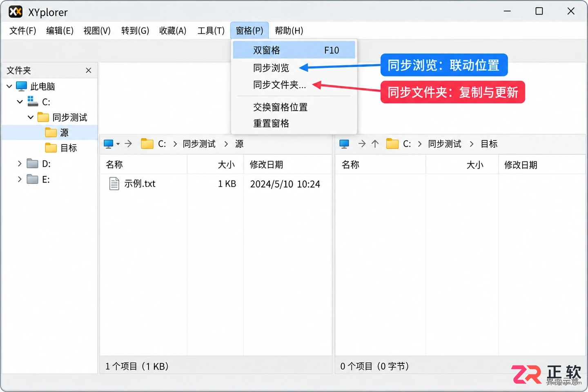Open the 收藏(A) menu
This screenshot has height=392, width=588.
[173, 31]
